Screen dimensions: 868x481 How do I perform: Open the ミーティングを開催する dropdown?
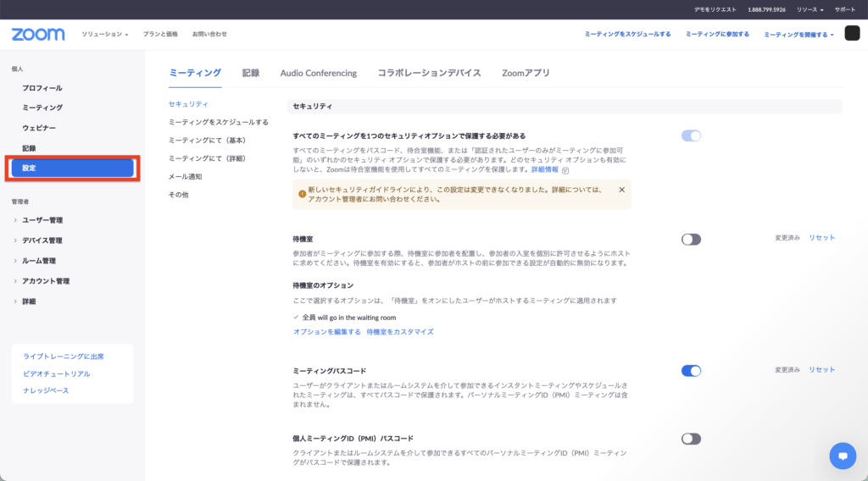[x=798, y=34]
